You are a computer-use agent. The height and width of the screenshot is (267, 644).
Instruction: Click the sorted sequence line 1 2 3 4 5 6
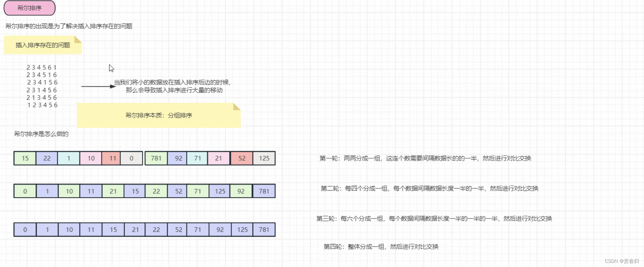tap(42, 105)
